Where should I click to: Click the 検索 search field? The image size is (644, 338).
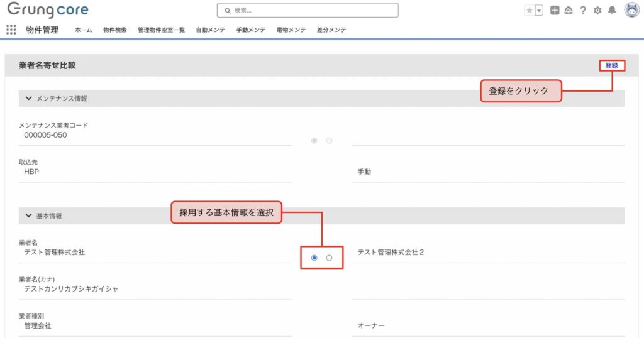click(308, 10)
